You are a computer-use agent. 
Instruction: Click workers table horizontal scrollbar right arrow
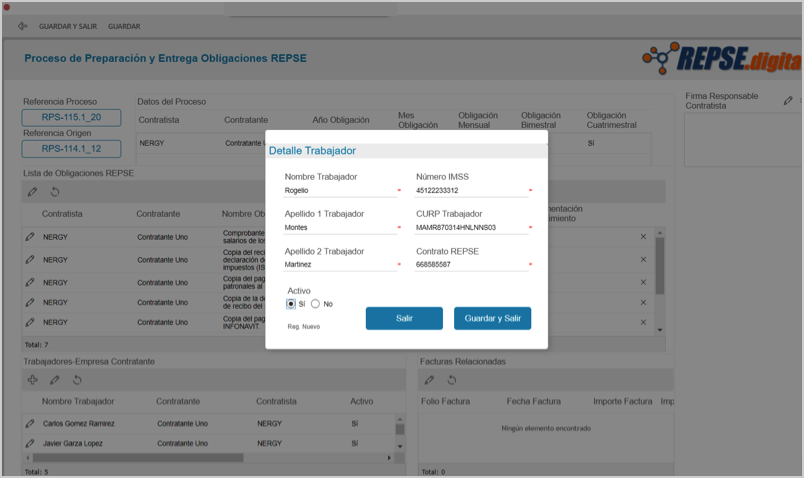389,457
